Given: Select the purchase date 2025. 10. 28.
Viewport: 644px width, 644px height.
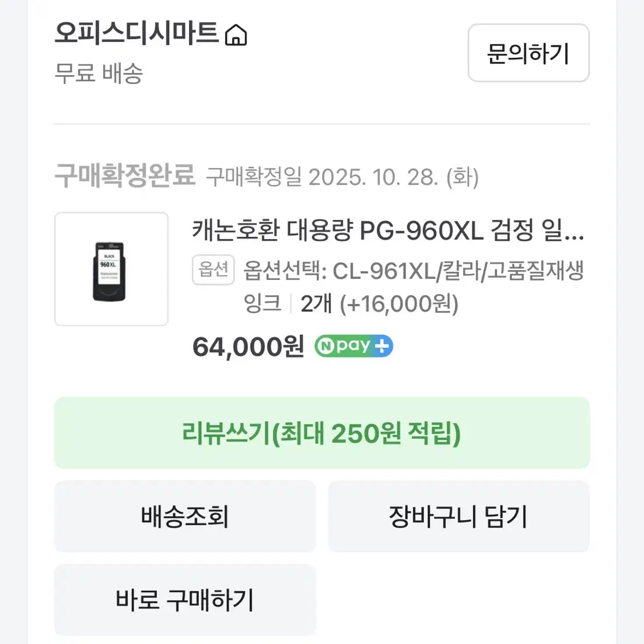Looking at the screenshot, I should (379, 178).
